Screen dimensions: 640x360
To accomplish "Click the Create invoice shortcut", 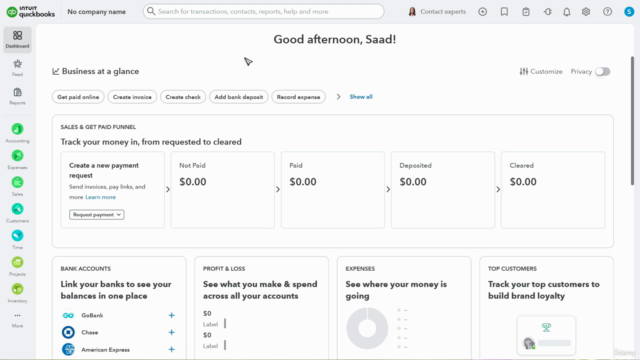I will [x=132, y=97].
